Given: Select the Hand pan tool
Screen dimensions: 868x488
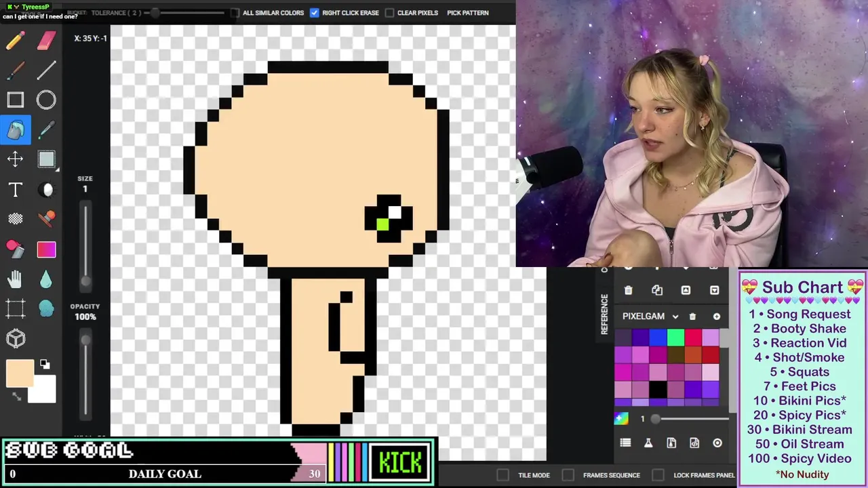Looking at the screenshot, I should click(15, 279).
